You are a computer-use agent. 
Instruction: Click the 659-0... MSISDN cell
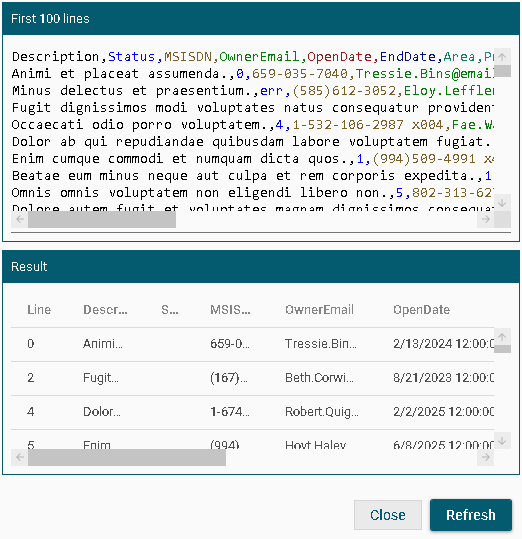230,344
